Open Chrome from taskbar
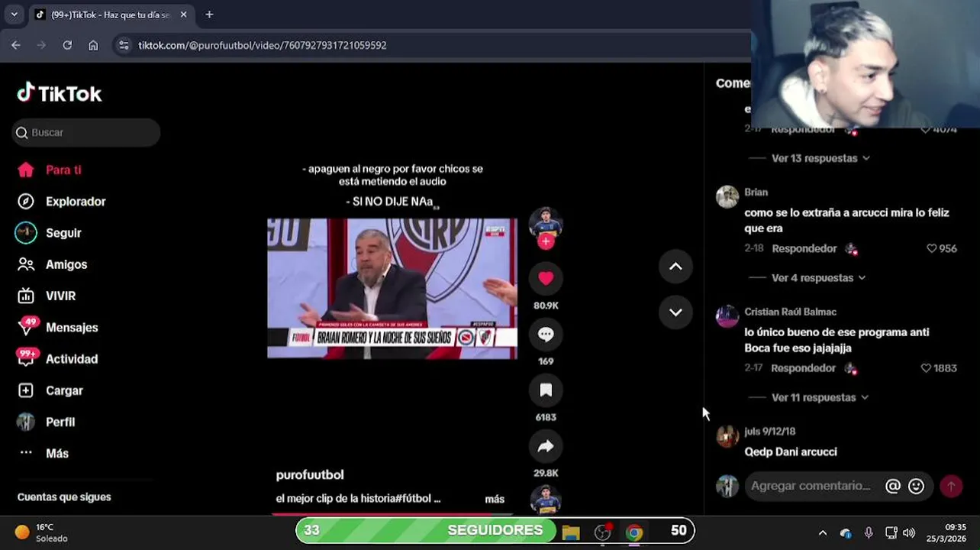Screen dimensions: 980x550 click(634, 532)
